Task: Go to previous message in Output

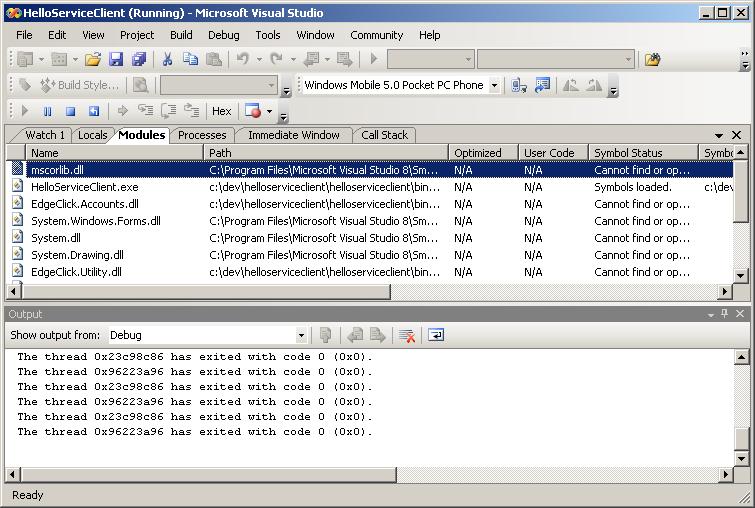Action: (x=355, y=335)
